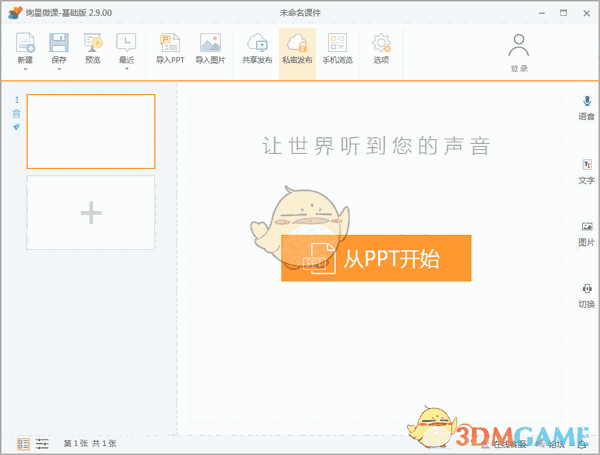Click the 让世界听到您的声音 slogan text
The width and height of the screenshot is (600, 455).
pos(376,146)
